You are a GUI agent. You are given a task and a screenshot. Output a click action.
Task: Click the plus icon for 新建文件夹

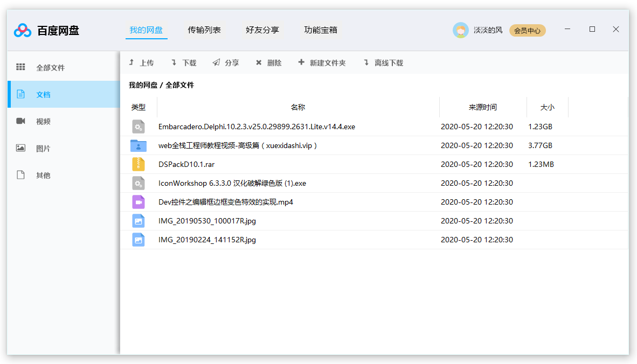coord(301,62)
